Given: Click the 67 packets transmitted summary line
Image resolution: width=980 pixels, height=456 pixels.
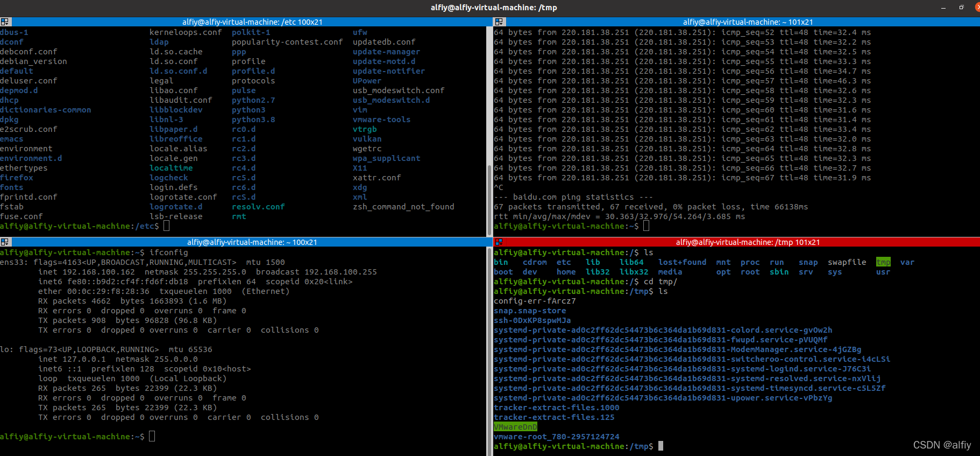Looking at the screenshot, I should [651, 207].
